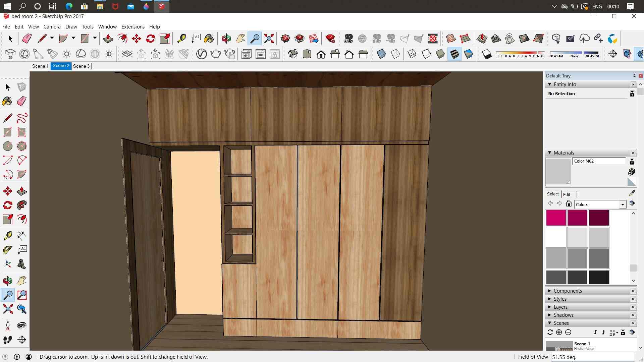The height and width of the screenshot is (362, 644).
Task: Open the Extensions menu
Action: coord(133,27)
